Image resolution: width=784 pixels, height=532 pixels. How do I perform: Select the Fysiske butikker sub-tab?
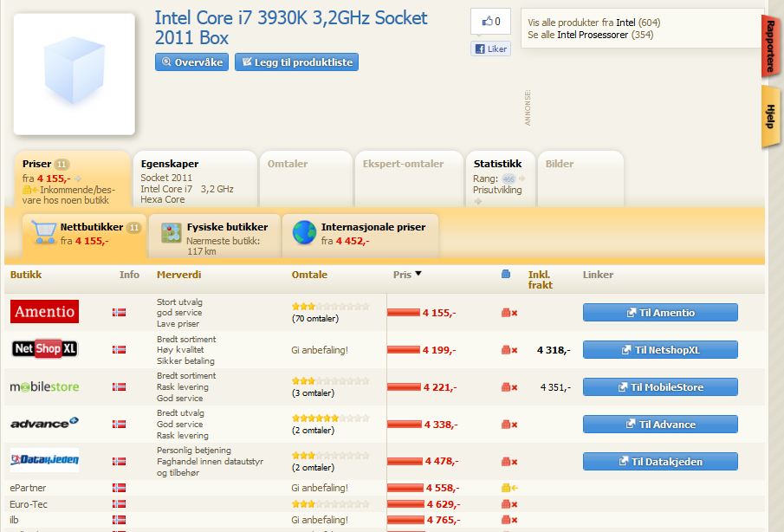coord(215,235)
